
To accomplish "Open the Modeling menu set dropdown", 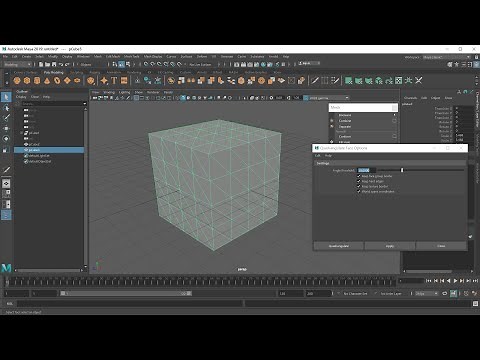I will point(18,64).
